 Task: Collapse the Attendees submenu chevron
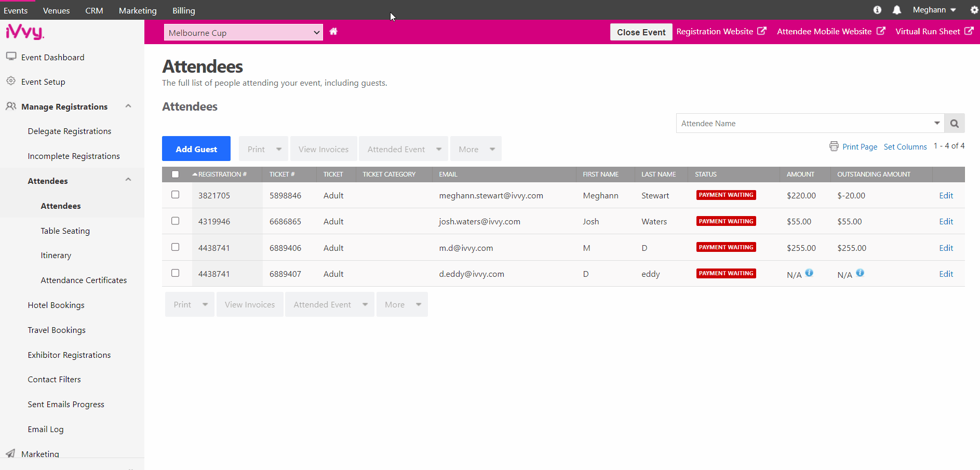coord(128,180)
